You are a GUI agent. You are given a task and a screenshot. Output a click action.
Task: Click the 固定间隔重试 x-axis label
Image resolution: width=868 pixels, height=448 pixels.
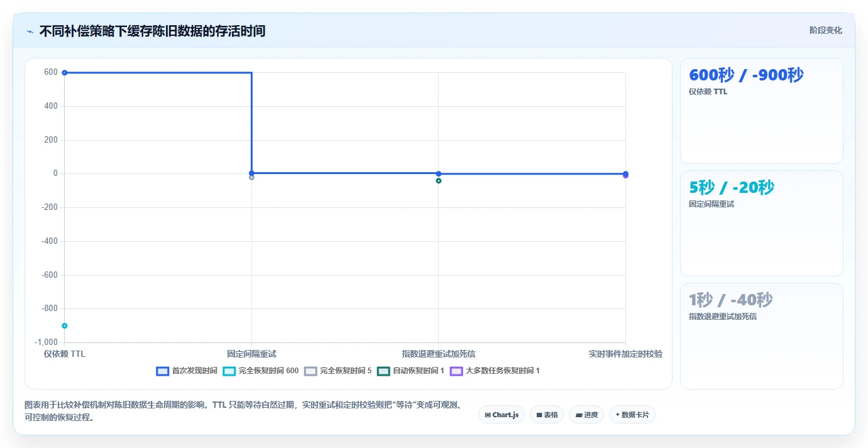pos(251,354)
